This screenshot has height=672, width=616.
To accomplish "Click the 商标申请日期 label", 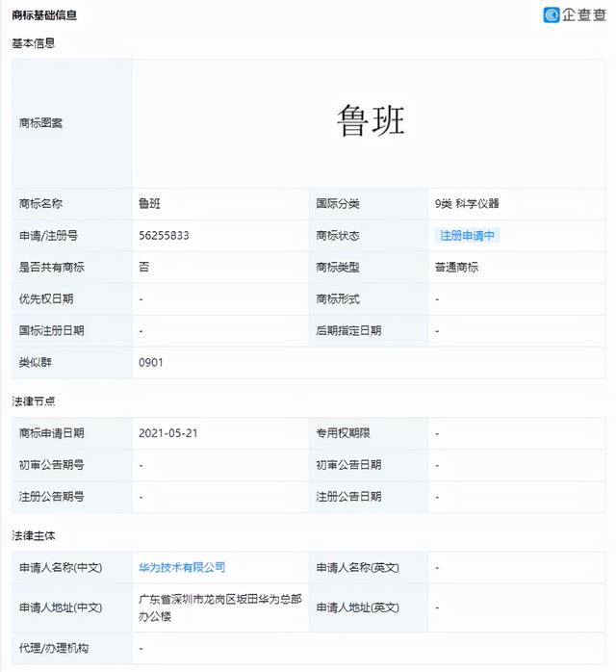I will coord(51,433).
